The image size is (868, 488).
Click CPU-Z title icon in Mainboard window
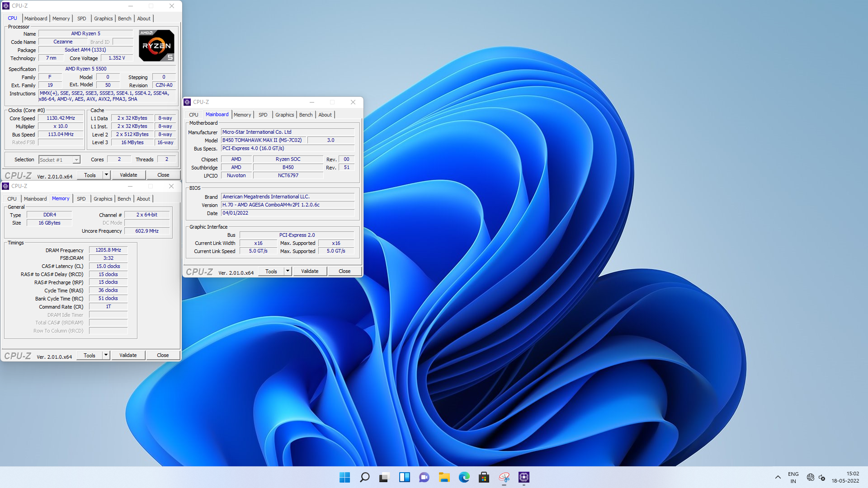pyautogui.click(x=187, y=102)
